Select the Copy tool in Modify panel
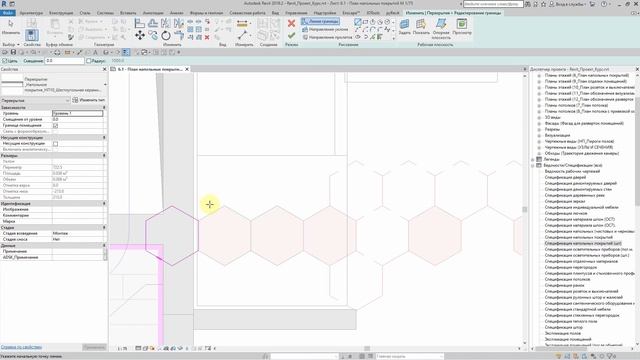 point(153,36)
